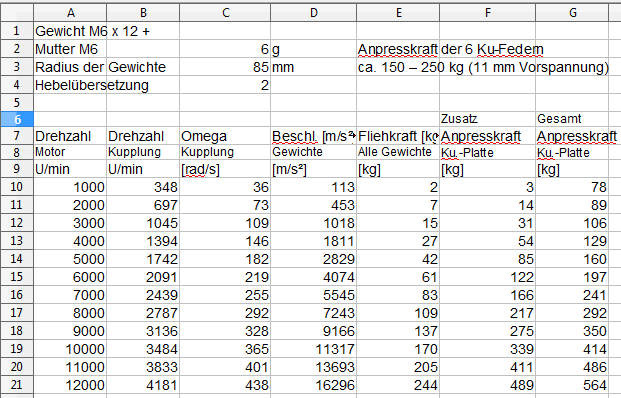Select the 'Omega' header cell
Screen dimensions: 621x398
tap(225, 136)
